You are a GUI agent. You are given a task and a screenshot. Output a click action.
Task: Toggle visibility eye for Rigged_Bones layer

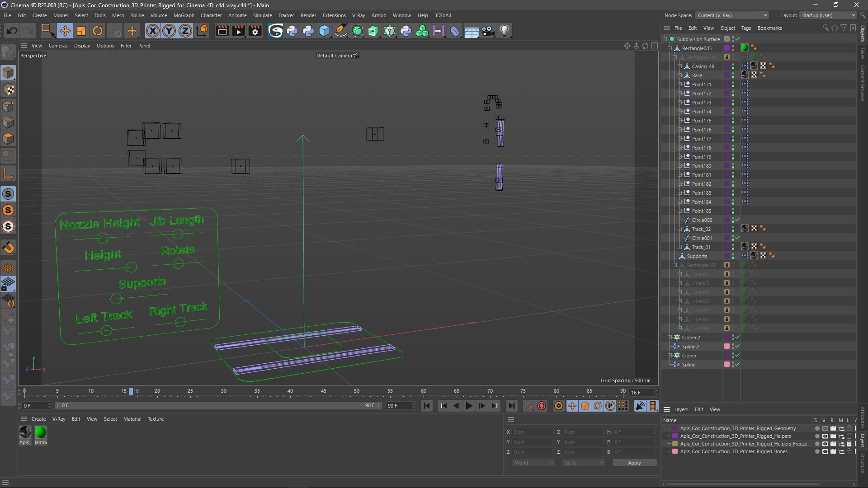(x=825, y=451)
